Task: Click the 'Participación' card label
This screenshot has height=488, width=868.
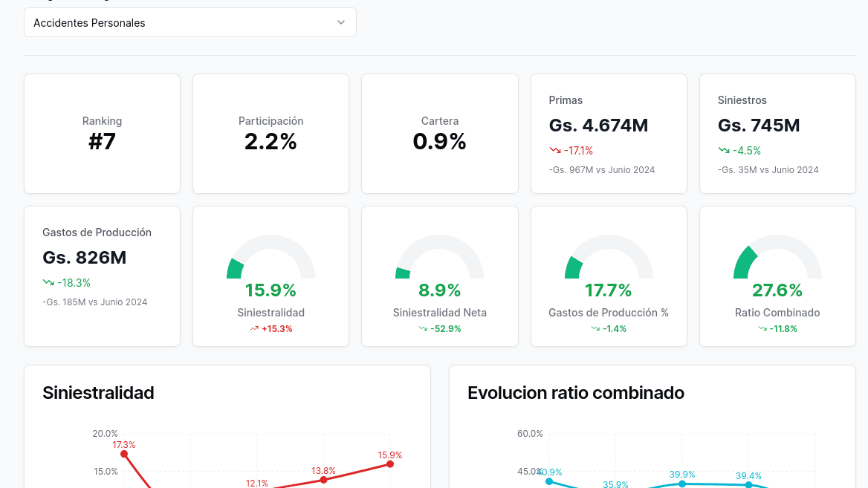Action: click(271, 121)
